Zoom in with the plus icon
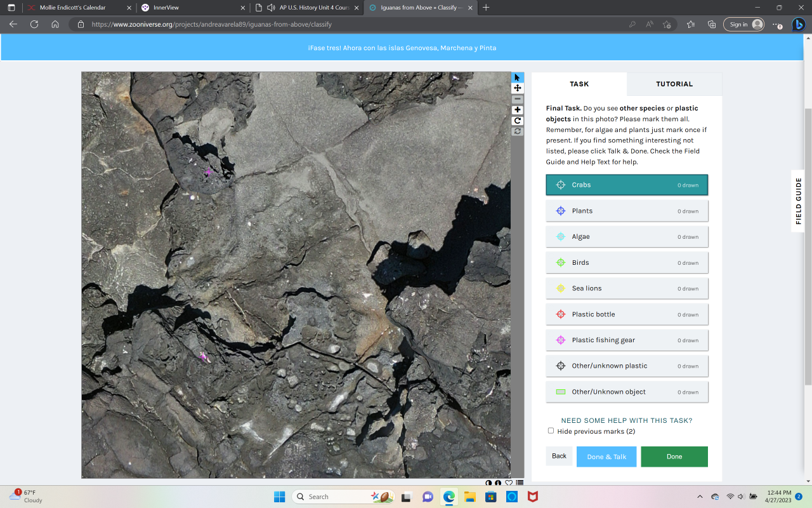The image size is (812, 508). [x=518, y=110]
